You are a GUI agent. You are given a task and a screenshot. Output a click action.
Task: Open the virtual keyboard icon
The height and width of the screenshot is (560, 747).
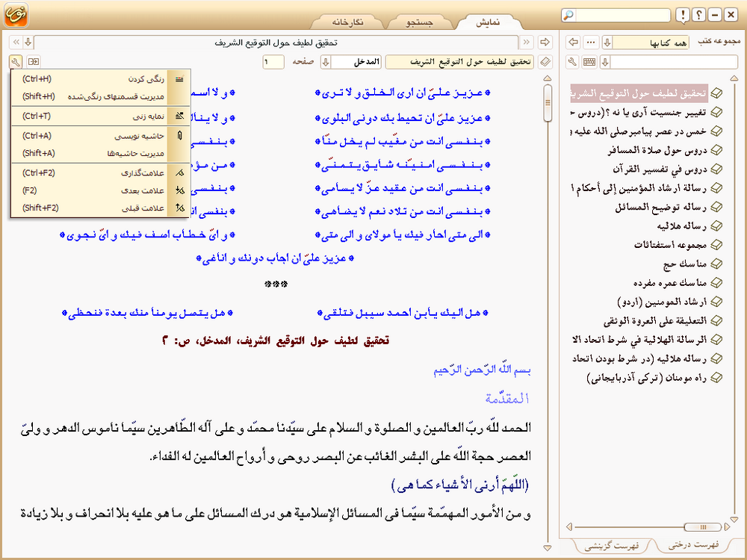tap(589, 62)
